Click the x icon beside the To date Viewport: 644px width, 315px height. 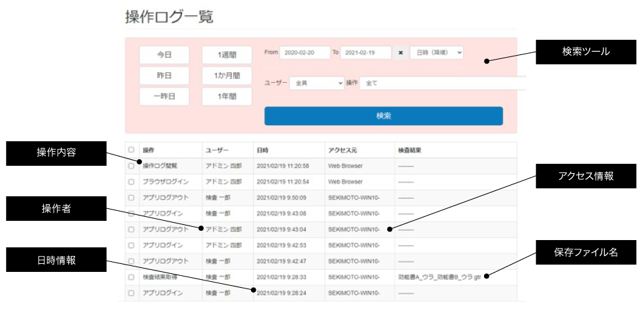(401, 52)
